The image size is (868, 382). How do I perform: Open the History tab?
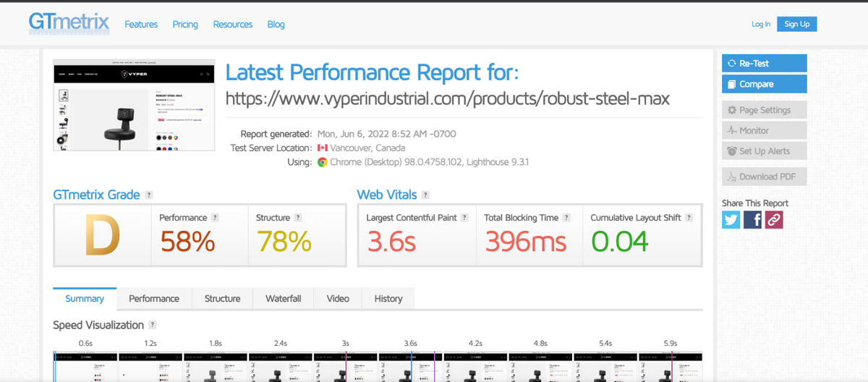point(388,299)
